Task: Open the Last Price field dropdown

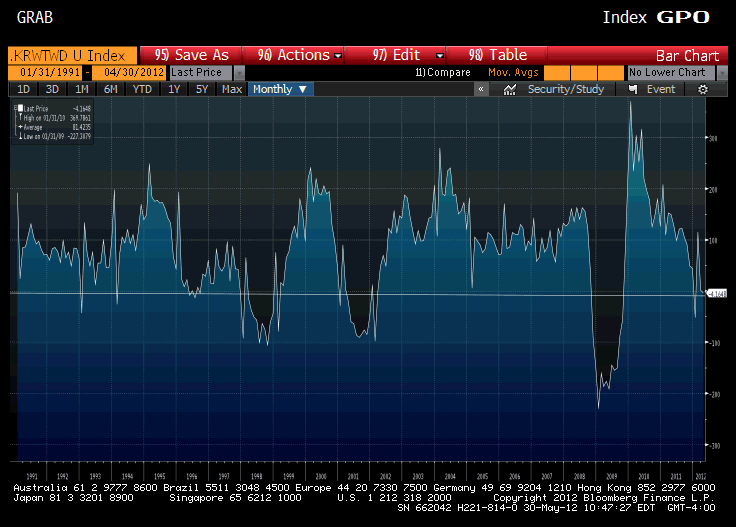Action: point(239,73)
